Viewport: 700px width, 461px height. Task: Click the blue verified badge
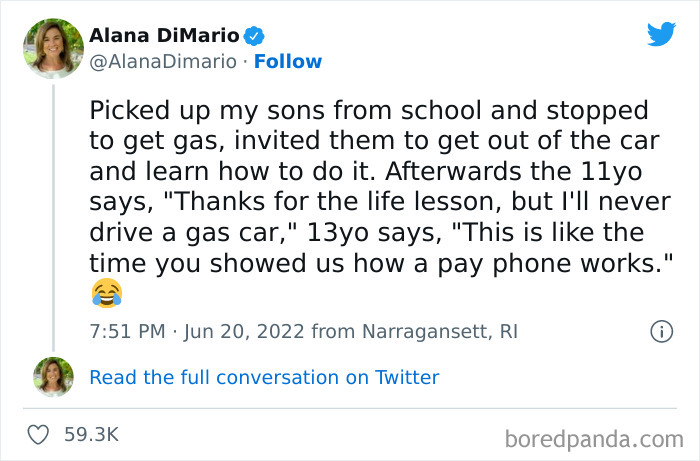[256, 36]
